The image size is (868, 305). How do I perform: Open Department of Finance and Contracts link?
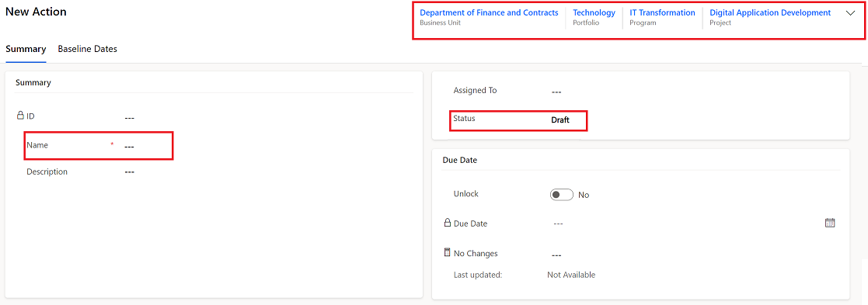(489, 12)
